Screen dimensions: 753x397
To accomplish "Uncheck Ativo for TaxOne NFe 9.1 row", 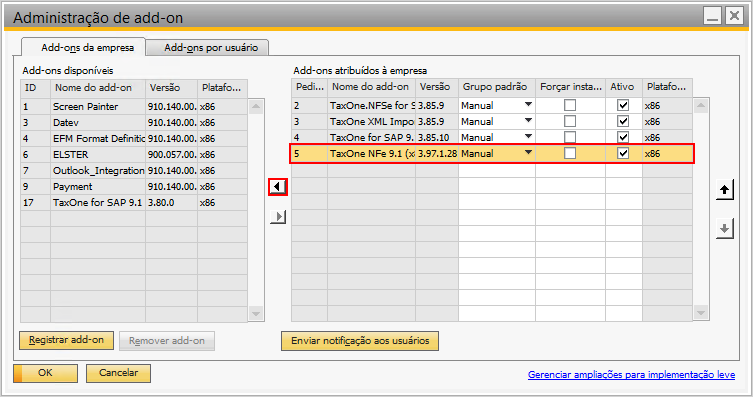I will pyautogui.click(x=623, y=153).
